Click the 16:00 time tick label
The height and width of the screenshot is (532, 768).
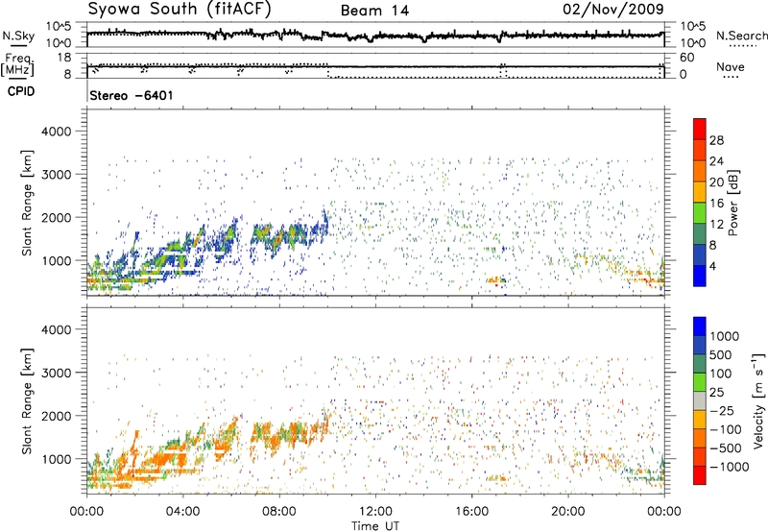(471, 512)
